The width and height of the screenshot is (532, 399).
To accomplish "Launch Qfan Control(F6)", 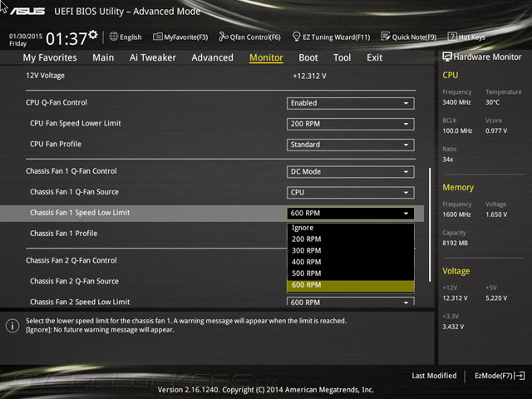I will (249, 37).
